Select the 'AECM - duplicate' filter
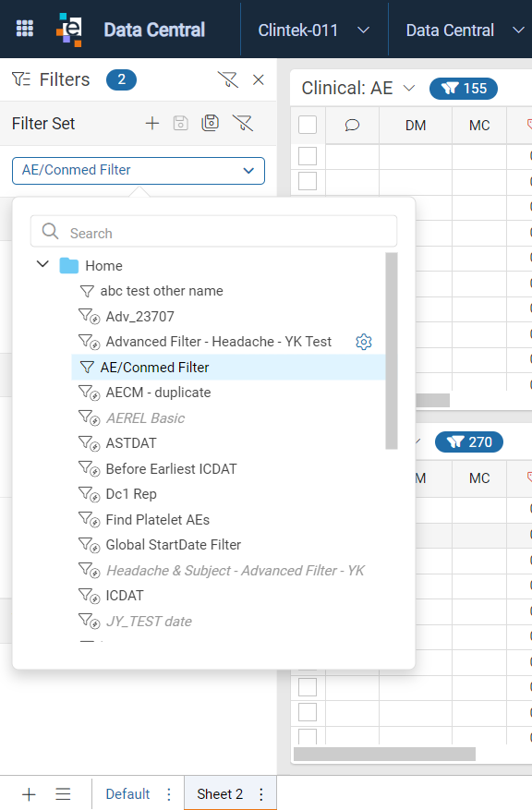532x810 pixels. (158, 393)
